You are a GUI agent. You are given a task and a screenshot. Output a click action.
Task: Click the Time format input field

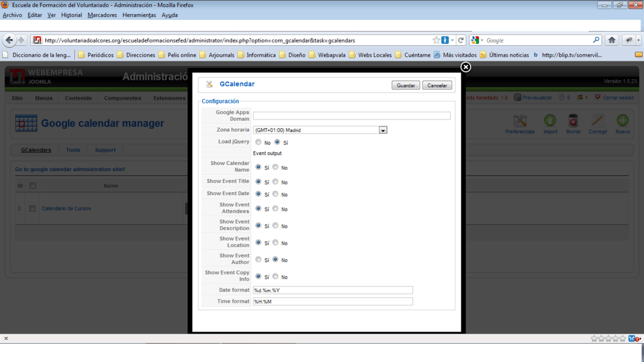coord(333,301)
